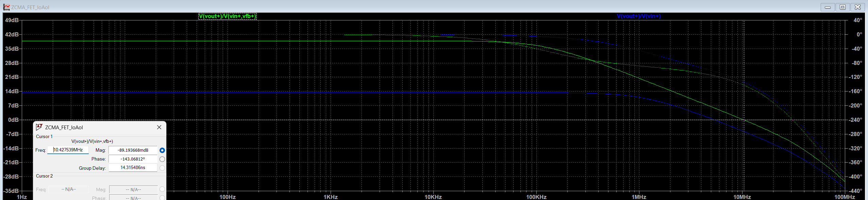Restore down the waveform plot window
This screenshot has height=200, width=868.
pos(842,7)
